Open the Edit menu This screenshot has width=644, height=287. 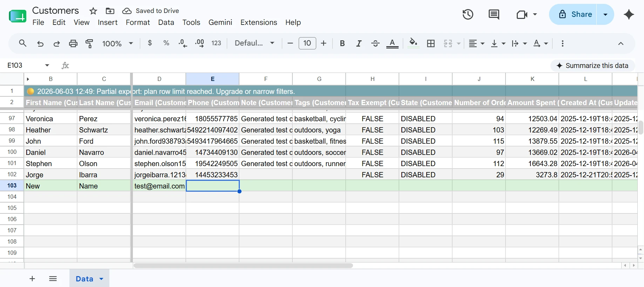pos(59,22)
